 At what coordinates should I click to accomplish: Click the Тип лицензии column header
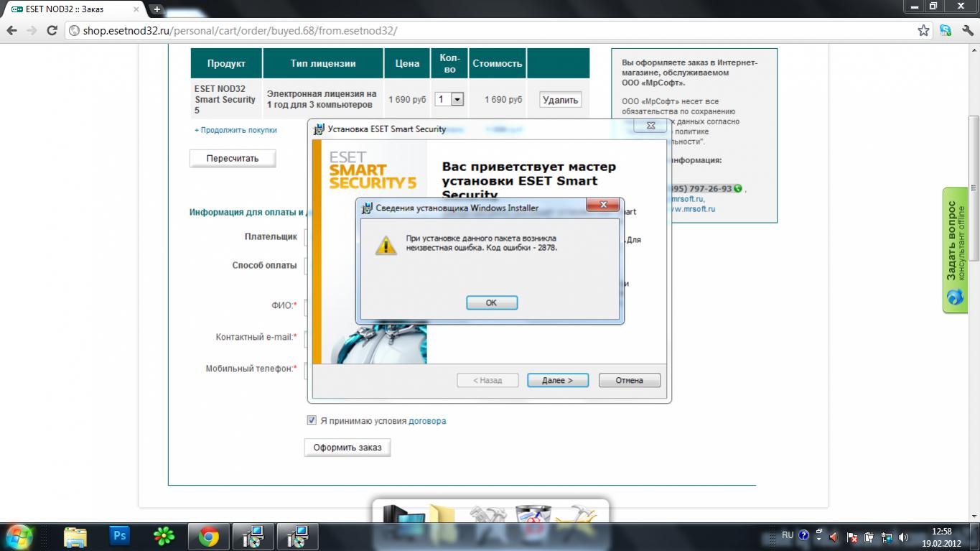point(323,63)
